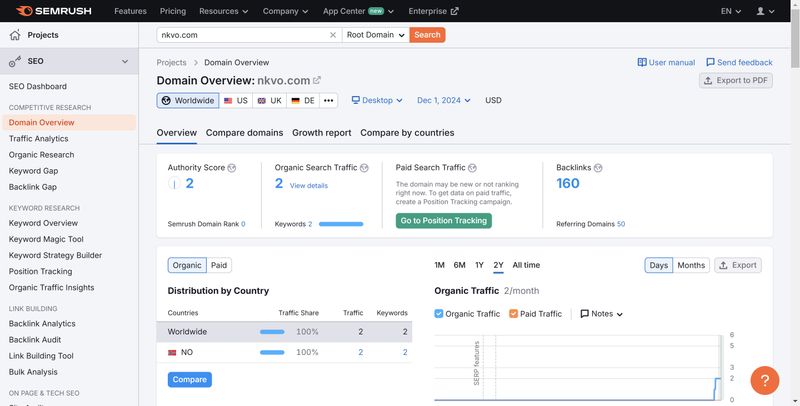Open the Features menu item
The image size is (800, 406).
(130, 11)
